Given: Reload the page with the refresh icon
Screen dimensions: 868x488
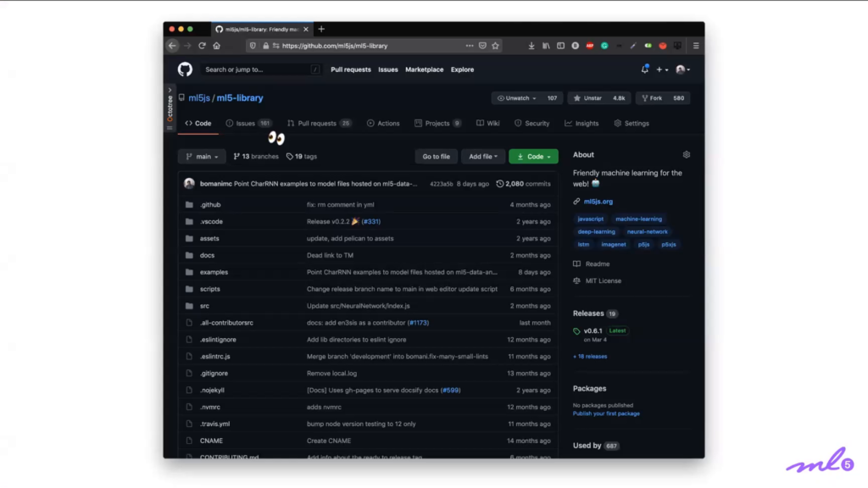Looking at the screenshot, I should (202, 46).
